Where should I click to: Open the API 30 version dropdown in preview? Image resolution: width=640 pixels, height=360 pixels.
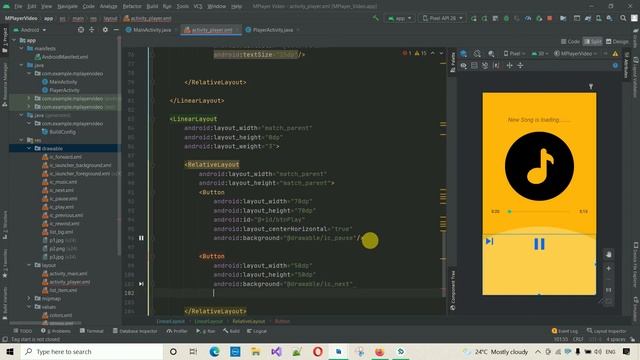pyautogui.click(x=539, y=53)
